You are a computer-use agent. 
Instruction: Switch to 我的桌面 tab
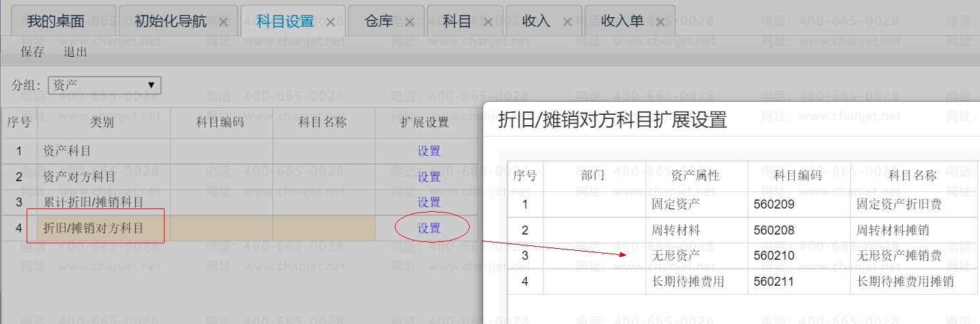pyautogui.click(x=56, y=21)
